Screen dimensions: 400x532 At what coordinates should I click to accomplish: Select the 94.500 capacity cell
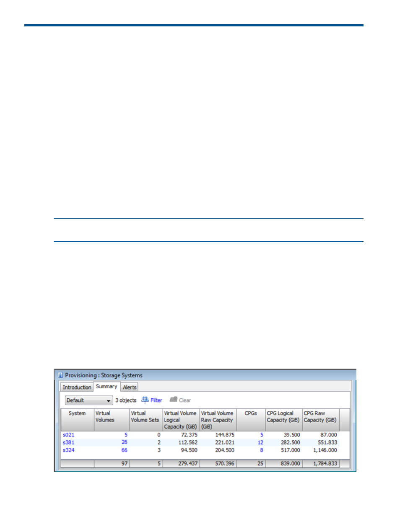click(x=181, y=450)
